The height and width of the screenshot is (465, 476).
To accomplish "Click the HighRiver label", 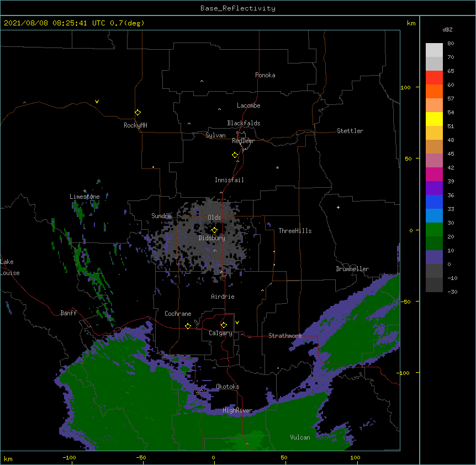I will click(237, 410).
